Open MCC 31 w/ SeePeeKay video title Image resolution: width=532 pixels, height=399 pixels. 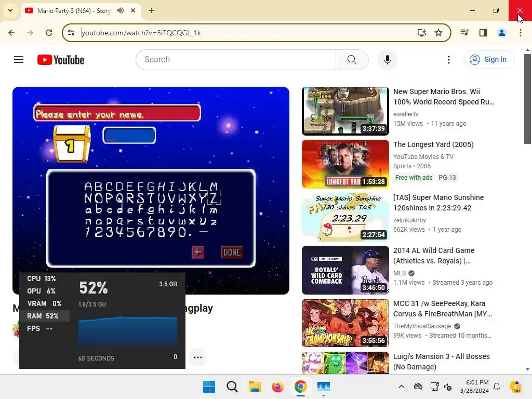point(443,309)
